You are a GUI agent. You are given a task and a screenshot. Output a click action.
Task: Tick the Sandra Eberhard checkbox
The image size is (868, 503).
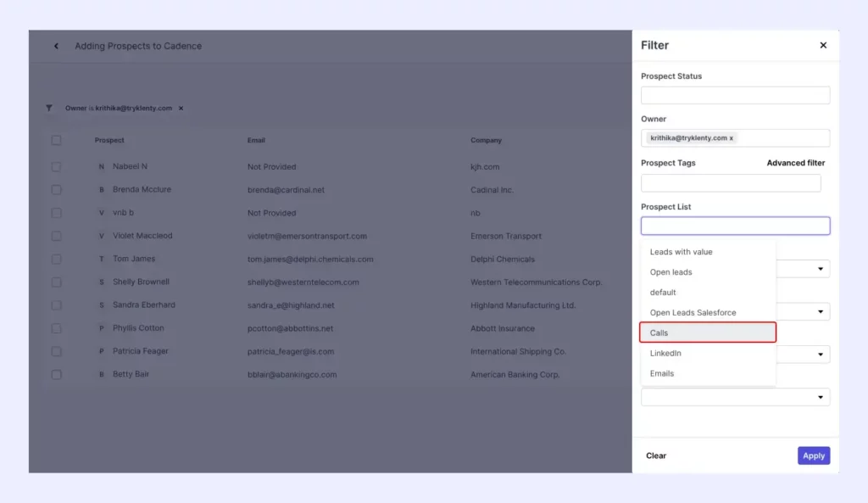(x=56, y=305)
